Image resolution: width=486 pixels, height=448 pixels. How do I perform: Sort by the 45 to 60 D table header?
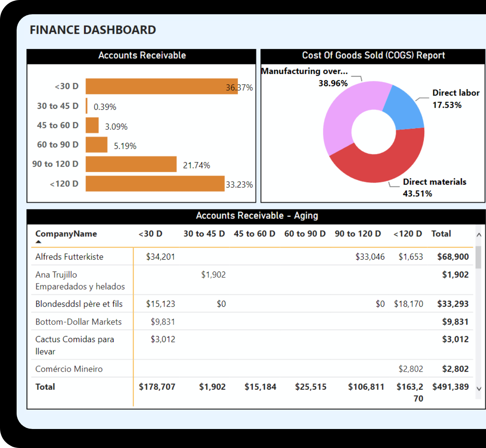[254, 234]
